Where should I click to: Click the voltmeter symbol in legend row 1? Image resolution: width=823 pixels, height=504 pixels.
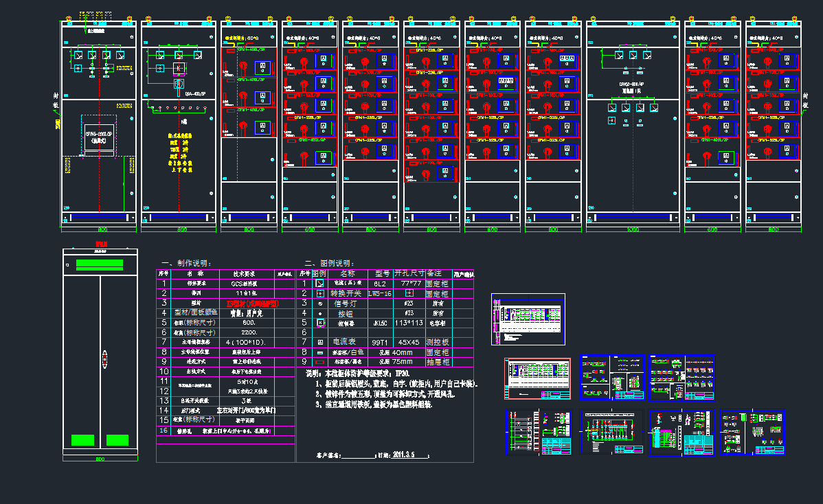[x=319, y=283]
